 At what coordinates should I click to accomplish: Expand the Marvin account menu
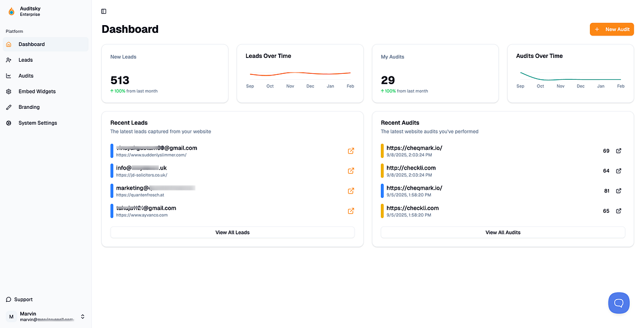click(x=83, y=317)
